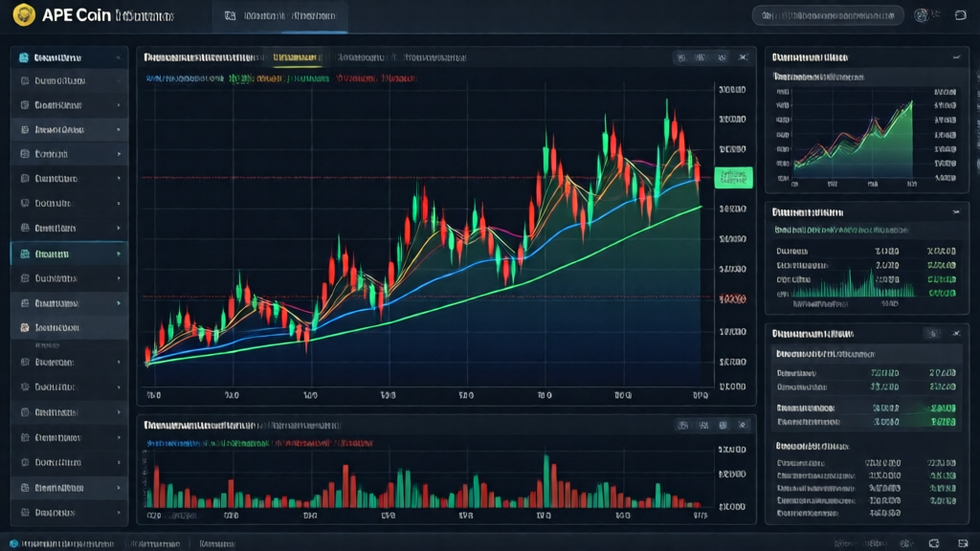This screenshot has height=551, width=980.
Task: Close the volume bar chart panel
Action: point(743,426)
